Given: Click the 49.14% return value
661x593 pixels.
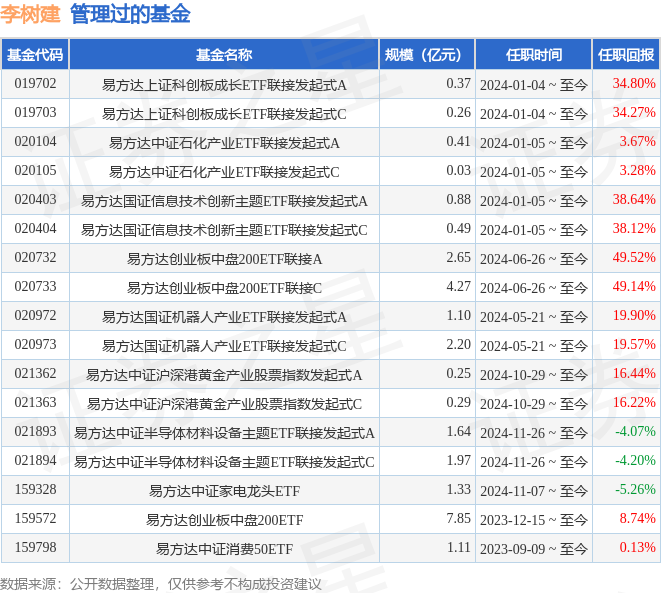Looking at the screenshot, I should click(x=634, y=287).
